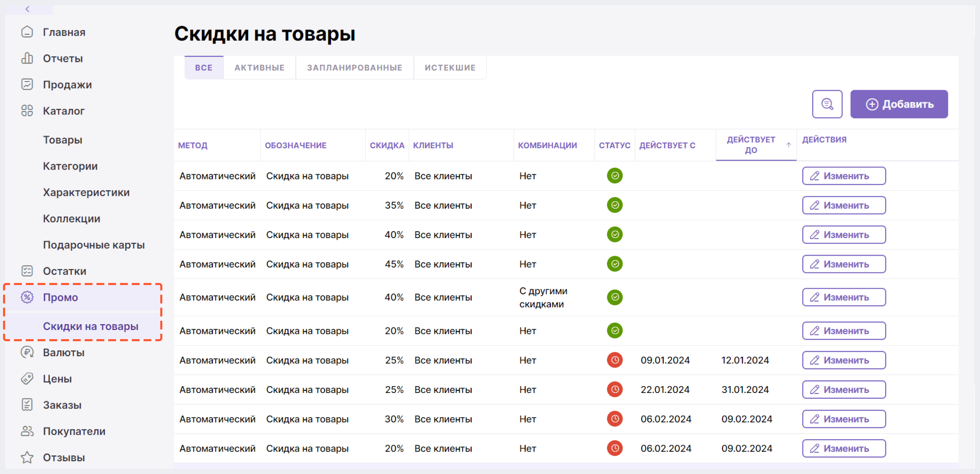The width and height of the screenshot is (980, 474).
Task: Click the Продажи sales icon
Action: pos(27,84)
